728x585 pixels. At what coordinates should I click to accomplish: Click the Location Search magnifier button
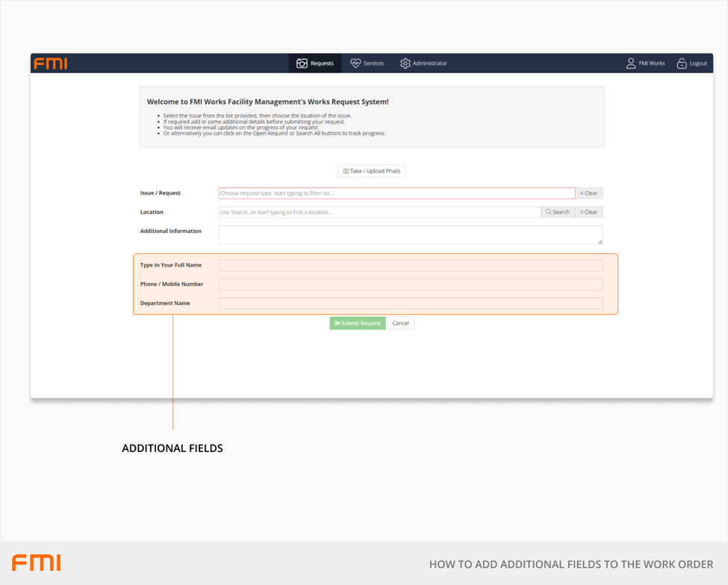(x=558, y=212)
